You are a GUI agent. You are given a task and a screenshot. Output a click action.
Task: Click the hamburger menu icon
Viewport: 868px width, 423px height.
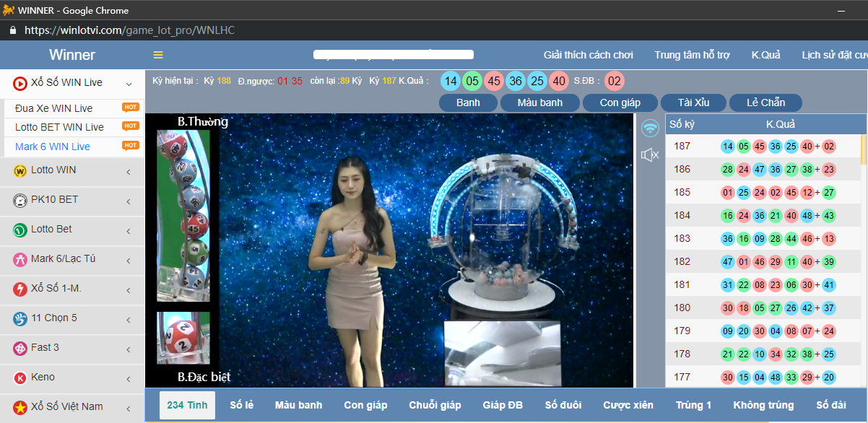[158, 56]
